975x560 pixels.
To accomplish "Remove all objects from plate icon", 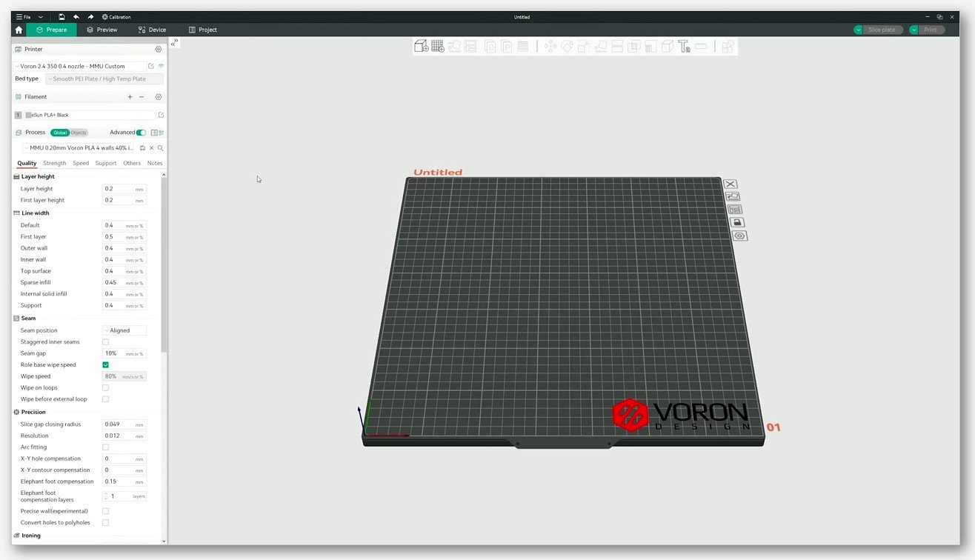I will (x=731, y=184).
